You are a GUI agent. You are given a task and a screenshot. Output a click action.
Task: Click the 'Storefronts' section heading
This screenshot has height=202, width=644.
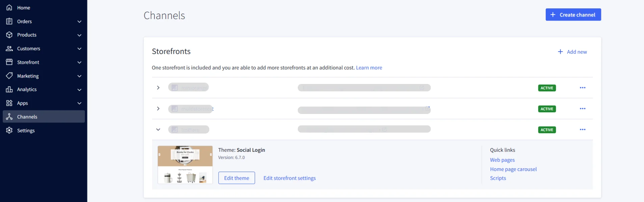click(171, 51)
